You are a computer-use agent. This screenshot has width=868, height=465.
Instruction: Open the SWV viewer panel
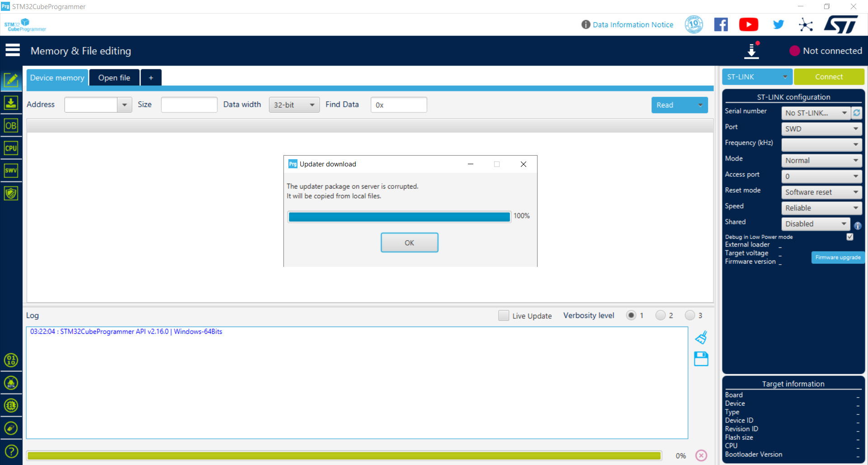[x=11, y=171]
